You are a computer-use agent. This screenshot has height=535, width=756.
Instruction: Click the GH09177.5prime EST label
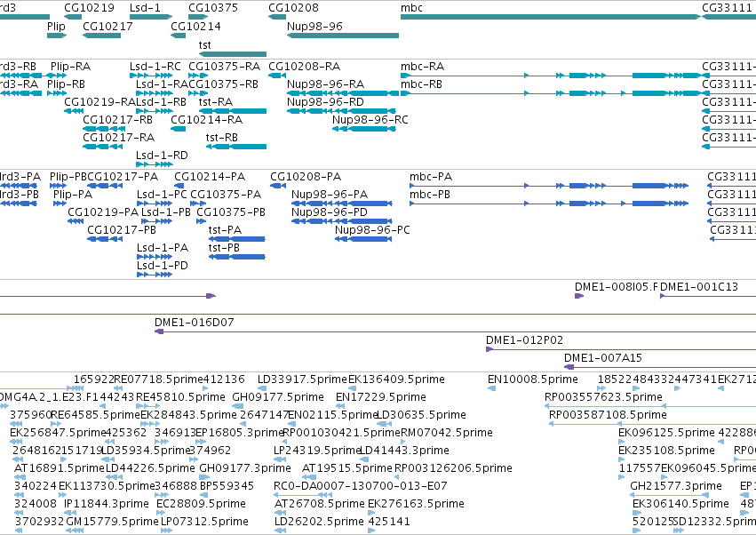[278, 397]
